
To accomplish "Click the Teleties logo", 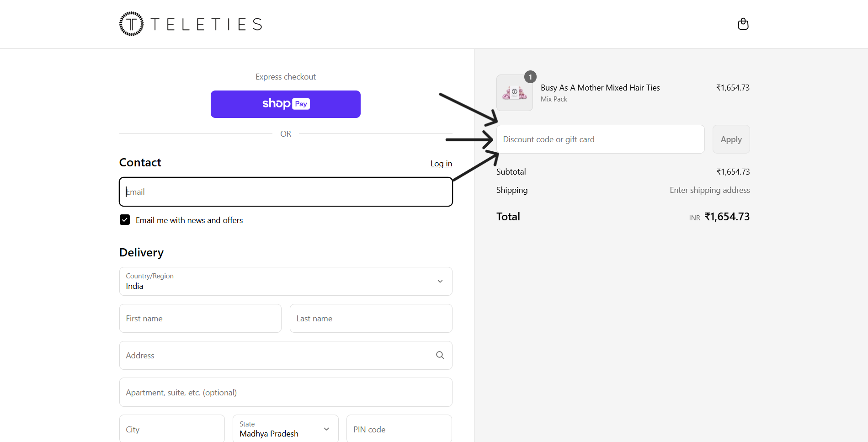I will [191, 24].
